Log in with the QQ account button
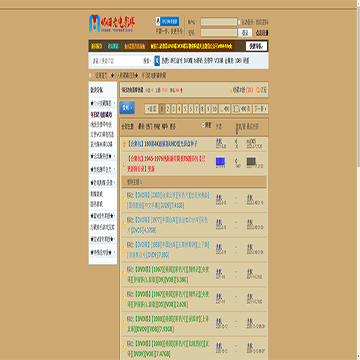360x360 pixels. pyautogui.click(x=167, y=22)
